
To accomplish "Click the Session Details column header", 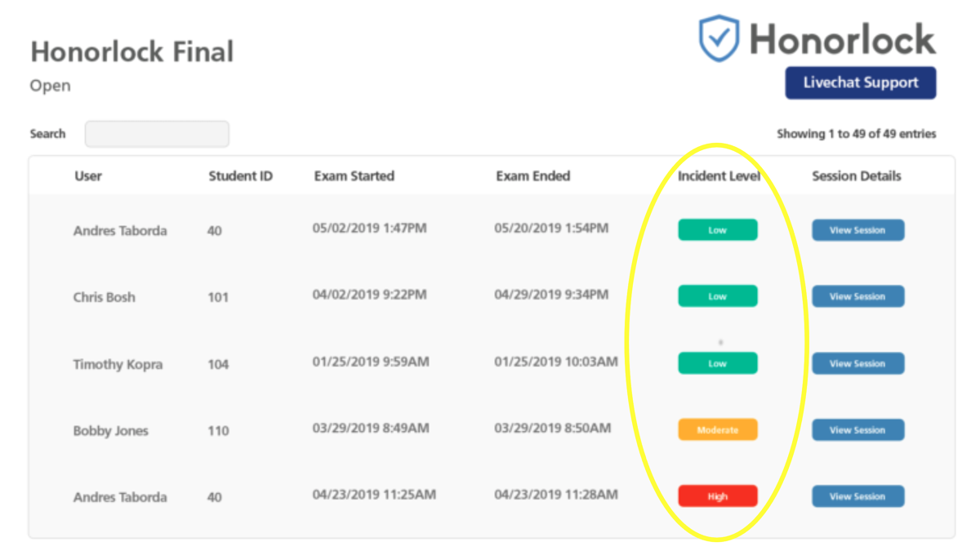I will pyautogui.click(x=857, y=176).
